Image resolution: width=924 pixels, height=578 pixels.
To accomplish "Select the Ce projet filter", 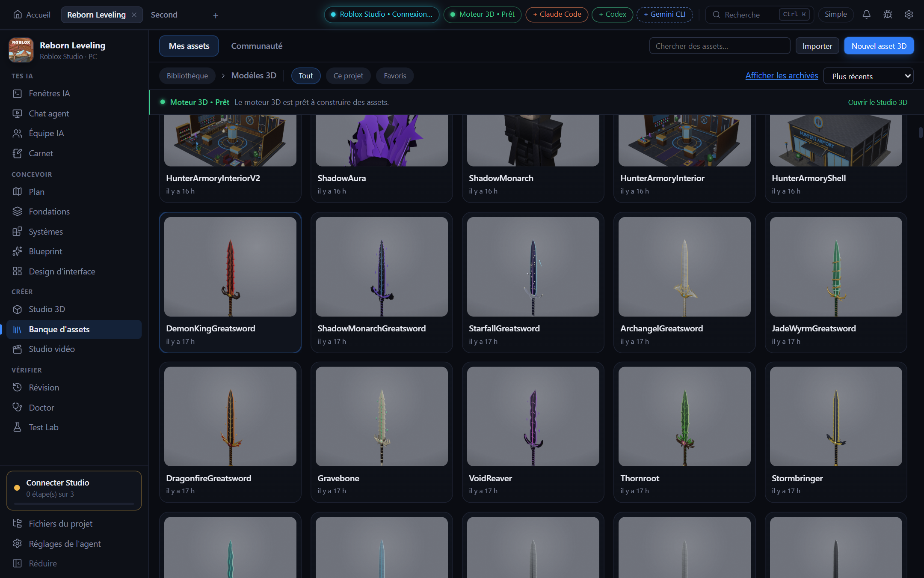I will (x=348, y=76).
